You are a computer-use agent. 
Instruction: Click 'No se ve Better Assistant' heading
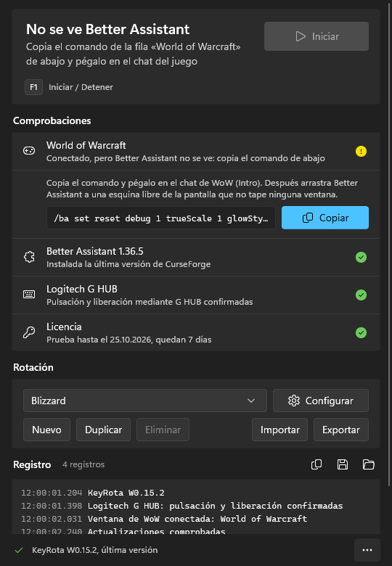(108, 29)
